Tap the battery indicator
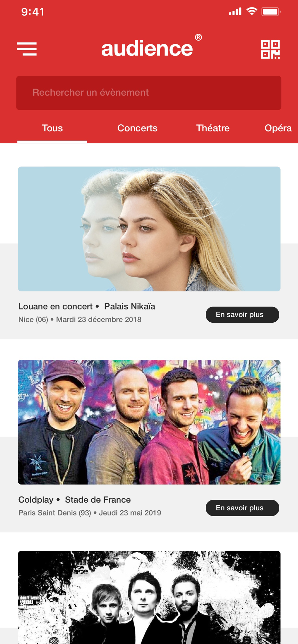The width and height of the screenshot is (298, 644). (x=271, y=12)
